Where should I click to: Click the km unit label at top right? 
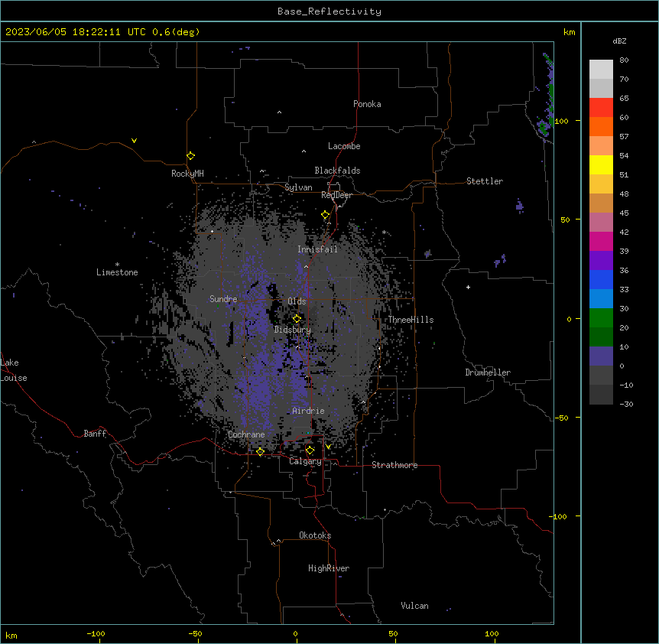click(x=569, y=32)
